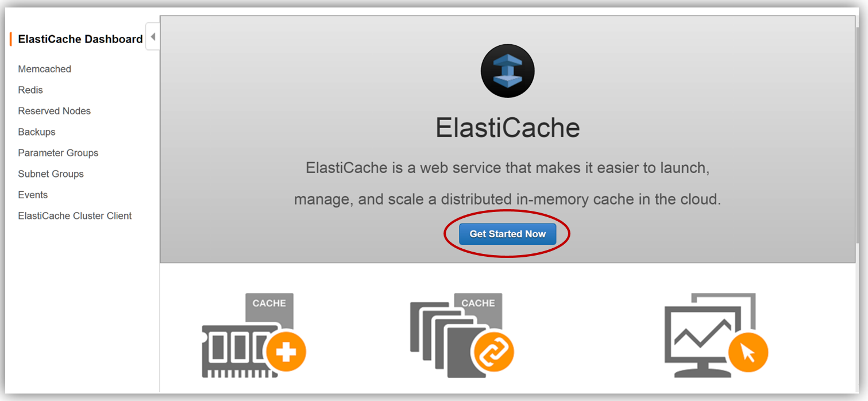Open Reserved Nodes section
The height and width of the screenshot is (401, 868).
(55, 111)
